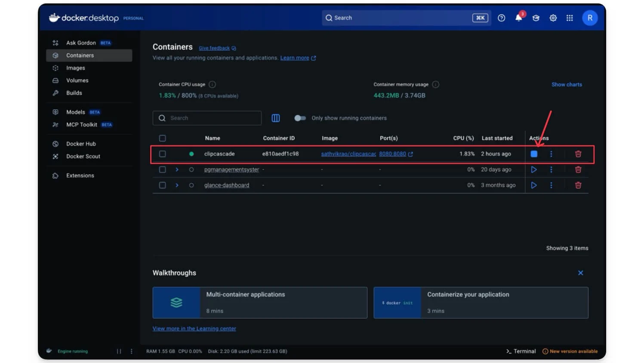Expand the glance-dashboard container group

tap(177, 185)
